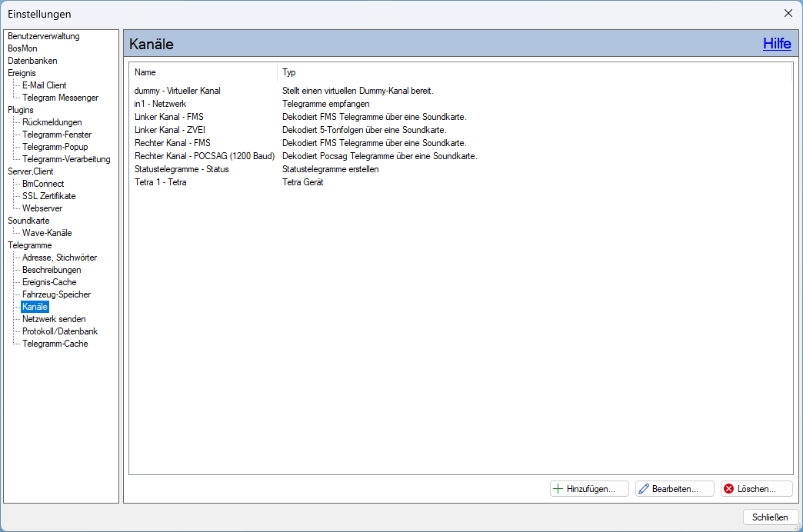The image size is (803, 532).
Task: Select Protokoll/Datenbank in the tree
Action: (60, 331)
